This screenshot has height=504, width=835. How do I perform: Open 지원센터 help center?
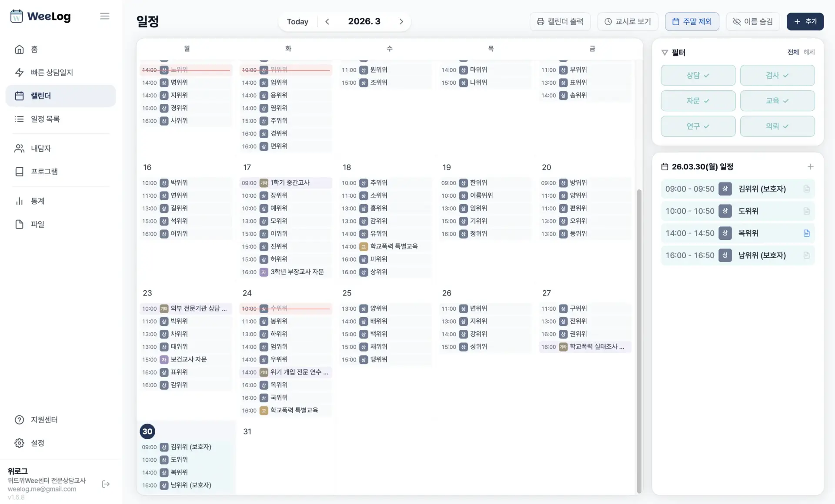(44, 420)
